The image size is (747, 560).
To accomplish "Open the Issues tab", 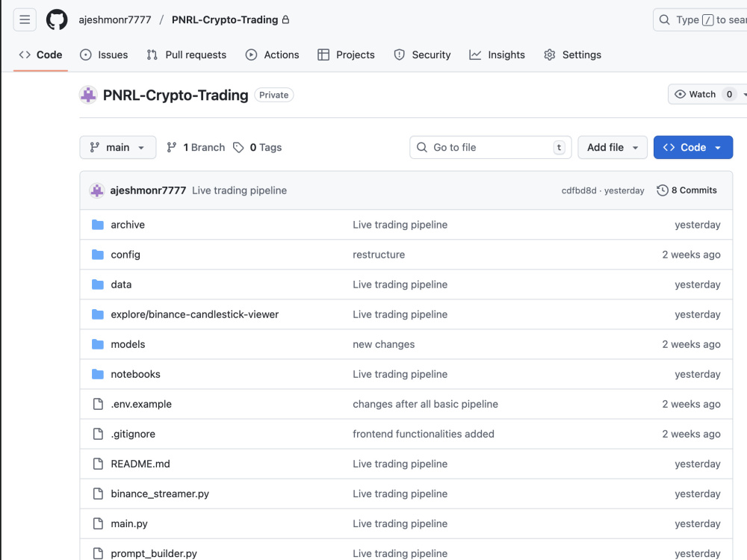I will click(x=104, y=55).
